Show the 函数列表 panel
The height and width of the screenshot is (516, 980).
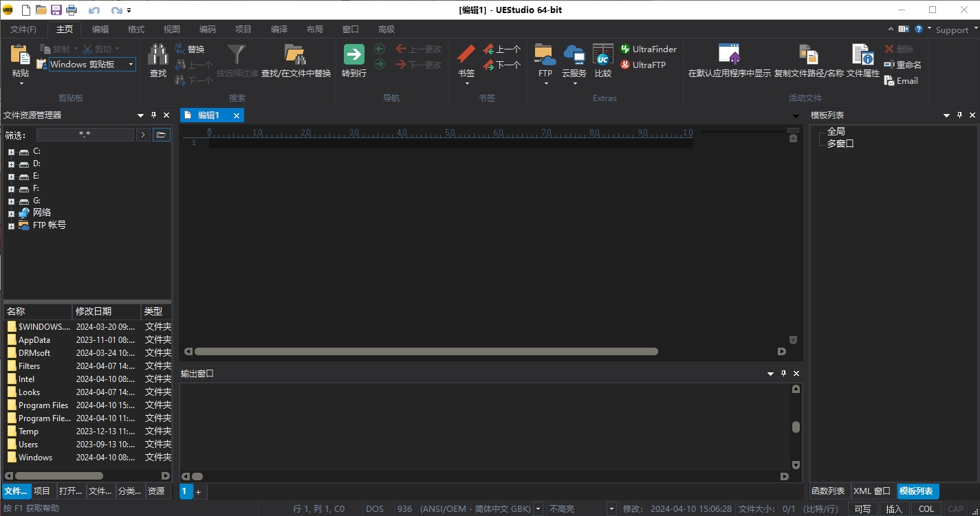[x=827, y=491]
